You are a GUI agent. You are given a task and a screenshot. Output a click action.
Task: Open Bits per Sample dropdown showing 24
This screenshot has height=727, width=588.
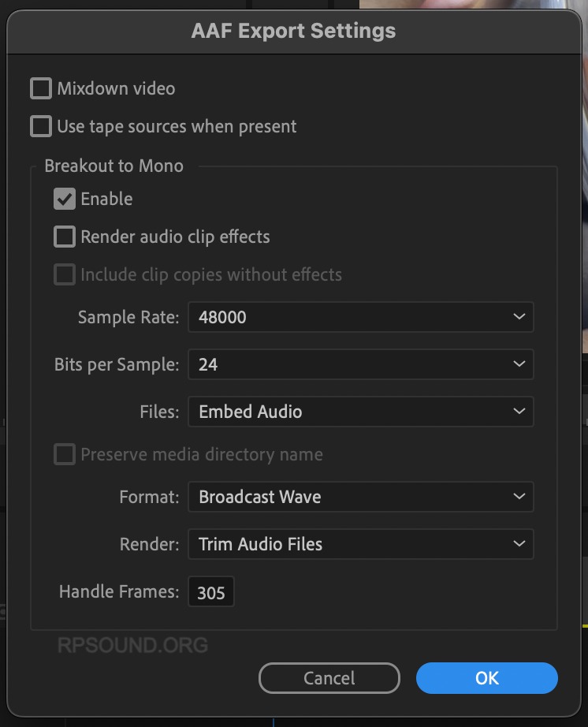[360, 364]
